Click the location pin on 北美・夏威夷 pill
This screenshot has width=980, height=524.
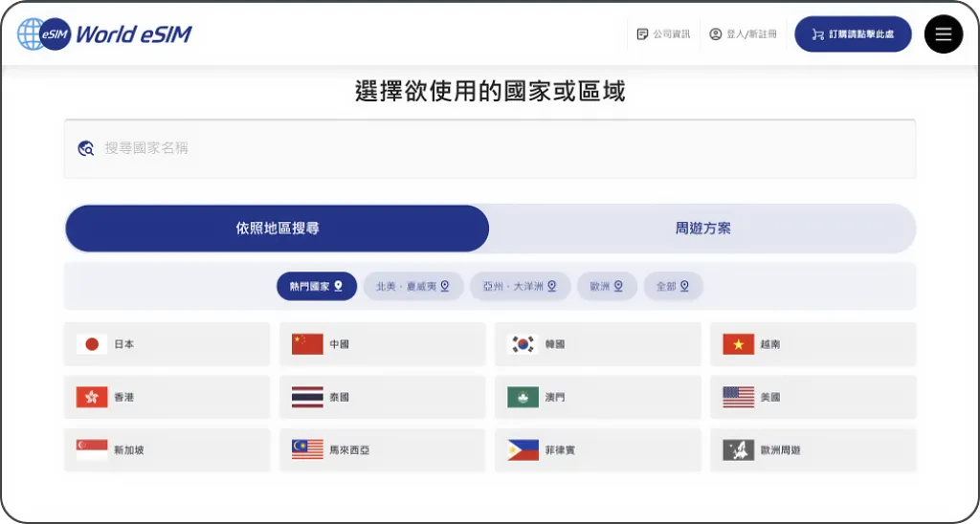click(445, 286)
